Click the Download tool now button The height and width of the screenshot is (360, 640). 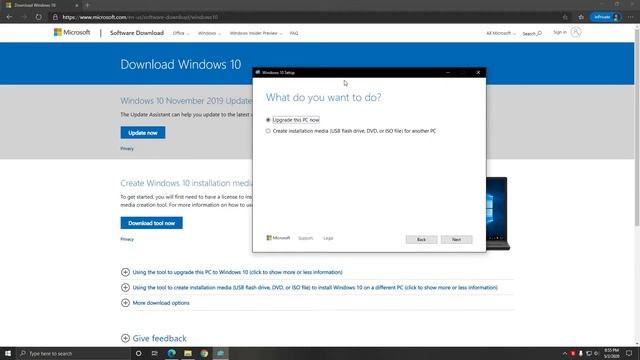tap(151, 223)
